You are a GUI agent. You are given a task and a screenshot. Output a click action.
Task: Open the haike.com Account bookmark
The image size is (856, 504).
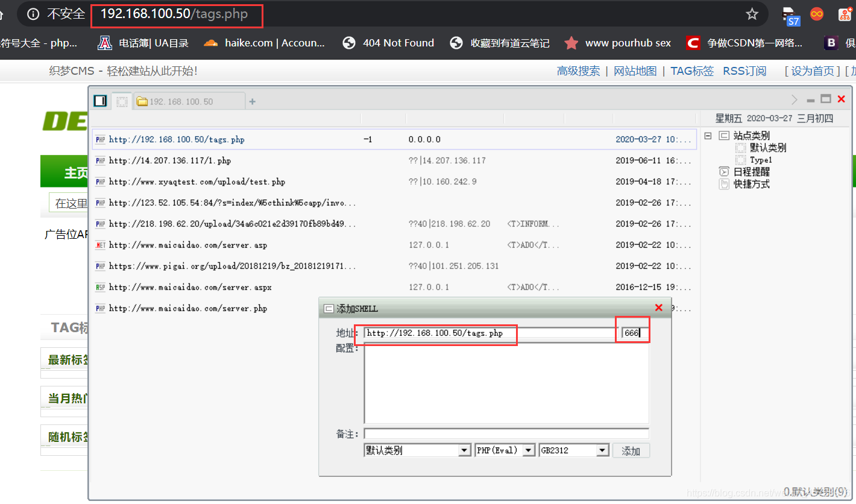[264, 43]
